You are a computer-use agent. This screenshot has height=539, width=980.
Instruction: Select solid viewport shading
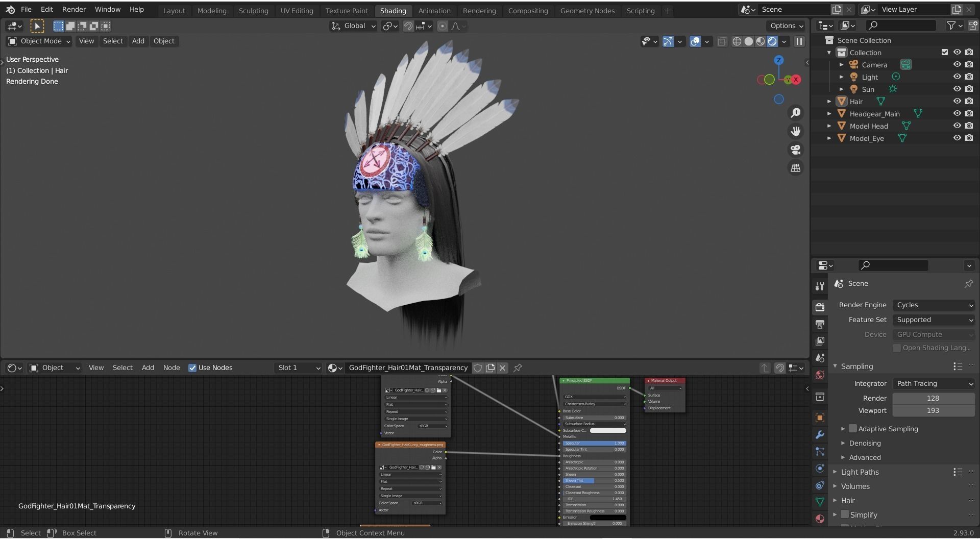748,41
